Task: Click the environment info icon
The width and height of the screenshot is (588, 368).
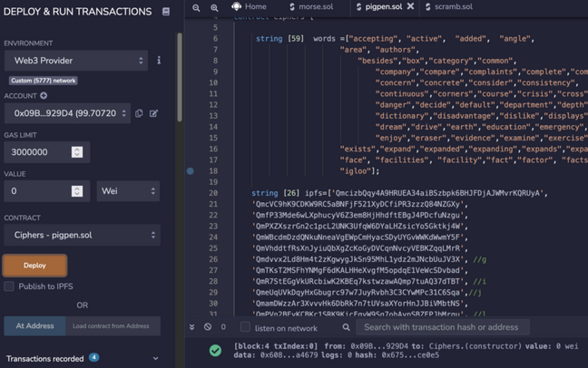Action: tap(159, 61)
